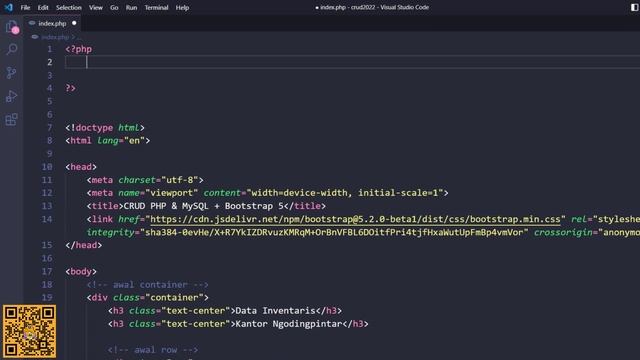Click the opening <head> tag
Image resolution: width=640 pixels, height=360 pixels.
click(81, 167)
